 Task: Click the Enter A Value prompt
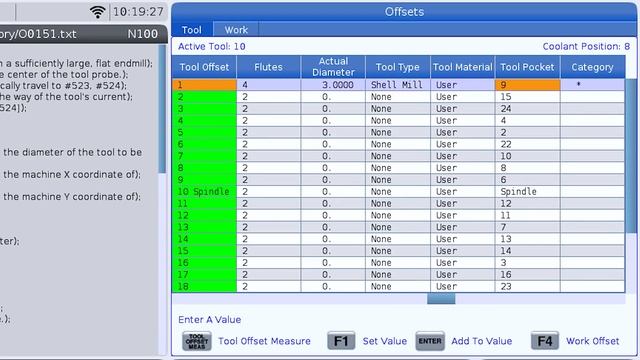[x=209, y=320]
